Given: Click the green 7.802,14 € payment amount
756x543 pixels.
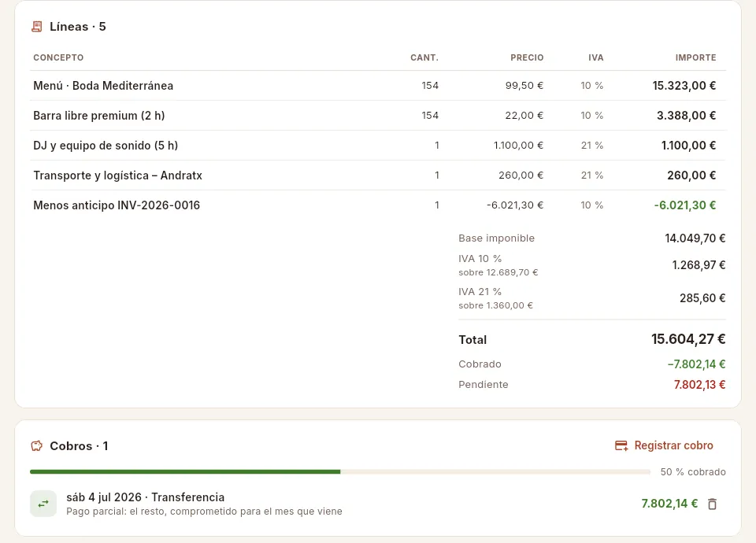Looking at the screenshot, I should coord(669,504).
